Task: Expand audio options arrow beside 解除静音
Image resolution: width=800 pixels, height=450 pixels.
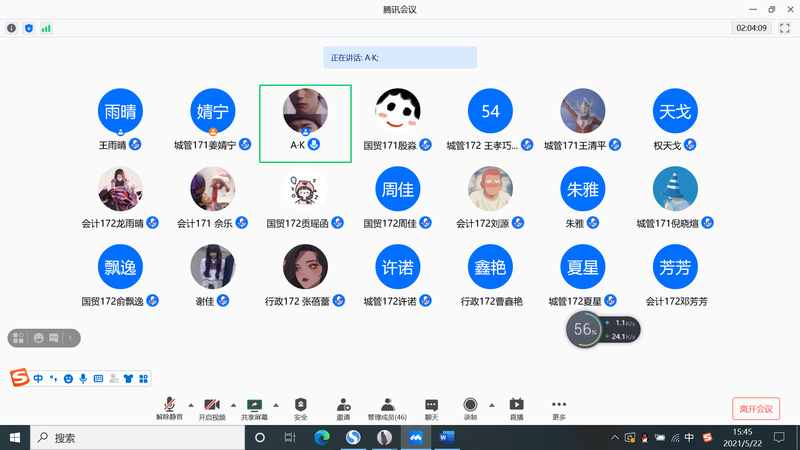Action: 190,402
